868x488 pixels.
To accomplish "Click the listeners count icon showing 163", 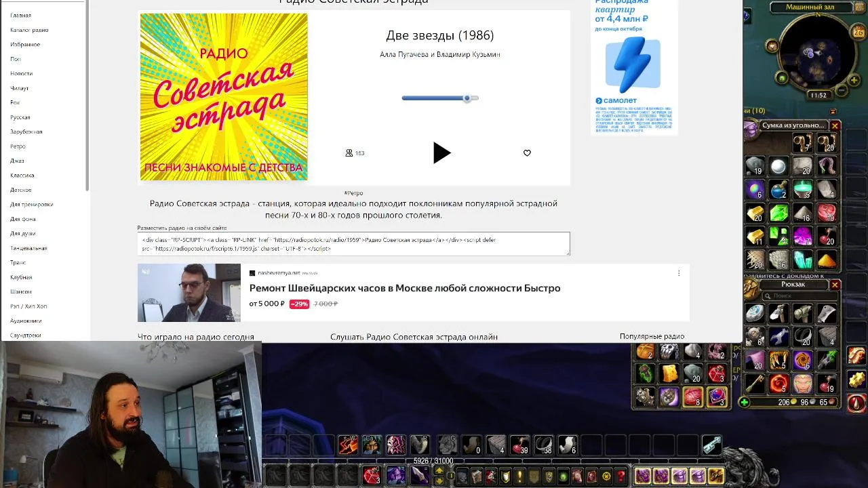I will coord(349,153).
